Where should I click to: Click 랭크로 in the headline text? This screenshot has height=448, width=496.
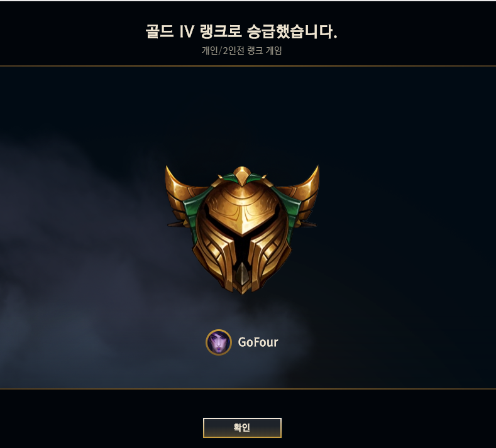[x=221, y=31]
